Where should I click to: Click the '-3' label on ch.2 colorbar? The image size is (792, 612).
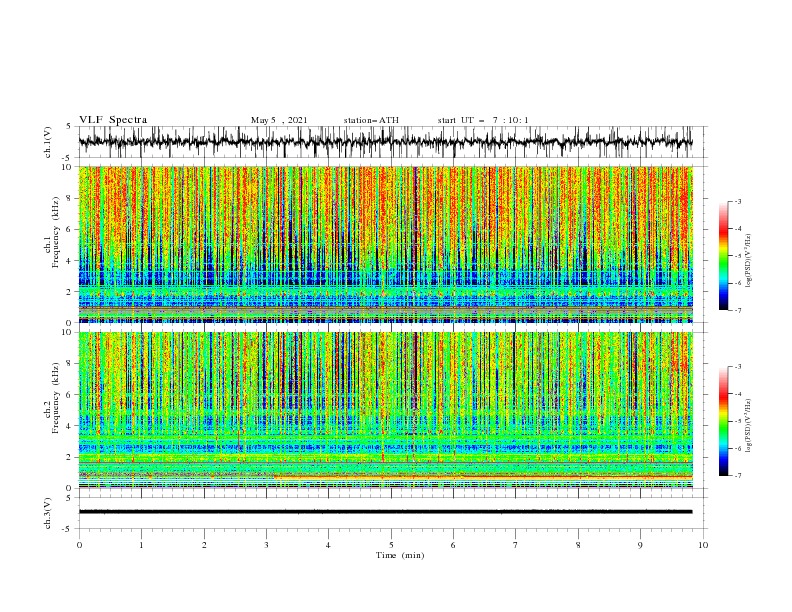(737, 367)
